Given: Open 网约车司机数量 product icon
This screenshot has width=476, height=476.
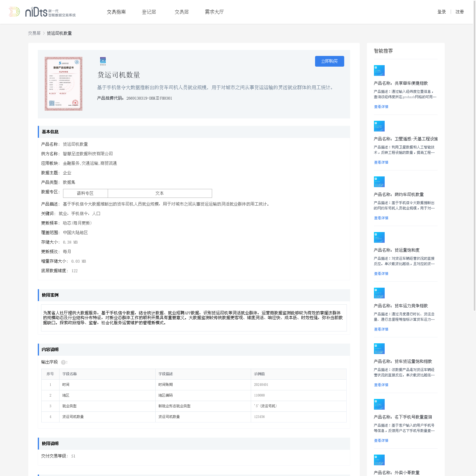Looking at the screenshot, I should click(x=379, y=182).
